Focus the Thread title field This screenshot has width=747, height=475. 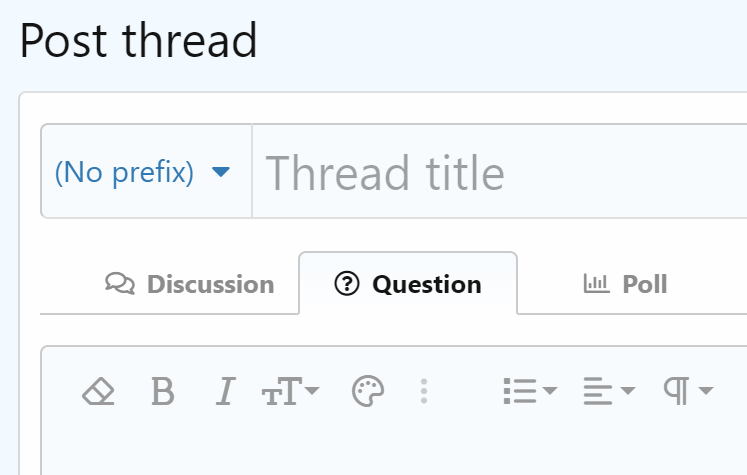coord(500,172)
